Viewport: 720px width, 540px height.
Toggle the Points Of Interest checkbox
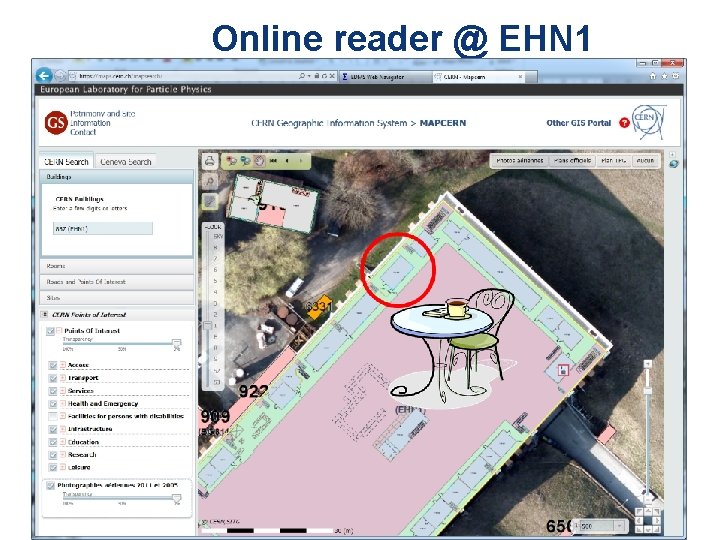51,331
